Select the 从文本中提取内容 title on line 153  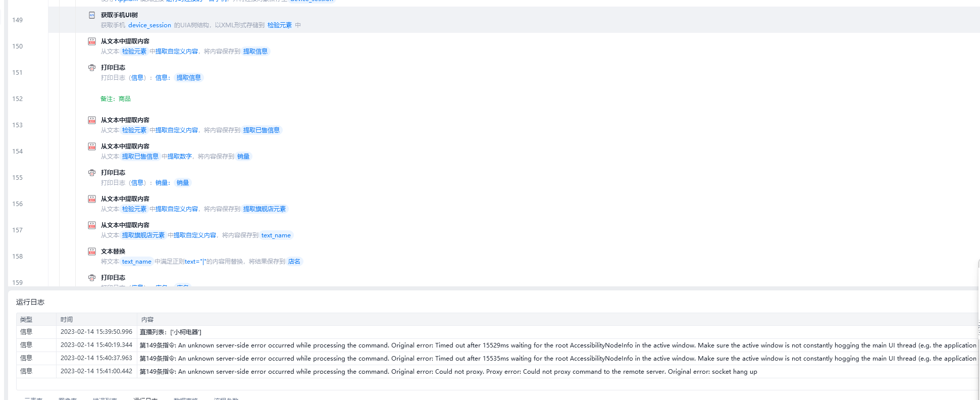125,120
